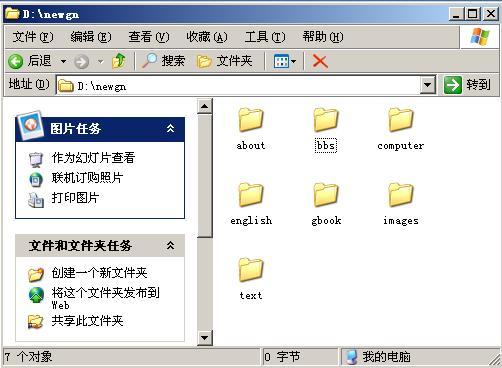Open the Forward button history dropdown arrow
Screen dimensions: 502x368
(100, 61)
